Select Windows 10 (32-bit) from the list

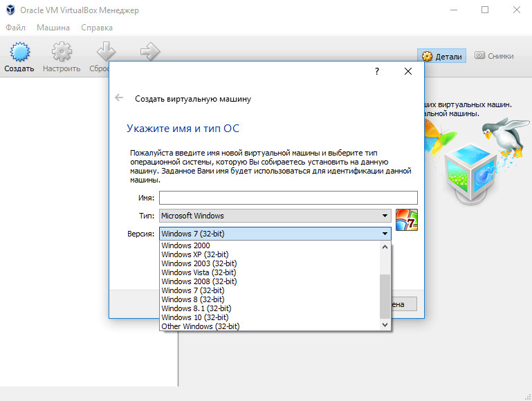270,317
